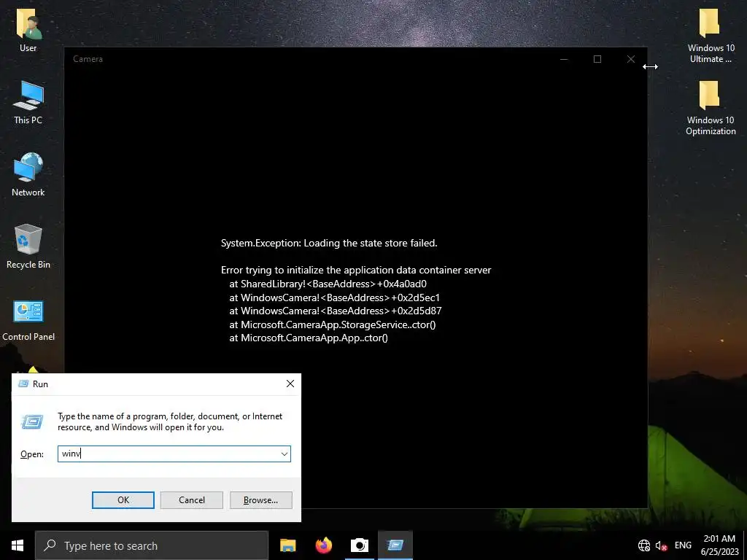Select the Run dialog taskbar icon
This screenshot has height=560, width=747.
click(x=395, y=545)
